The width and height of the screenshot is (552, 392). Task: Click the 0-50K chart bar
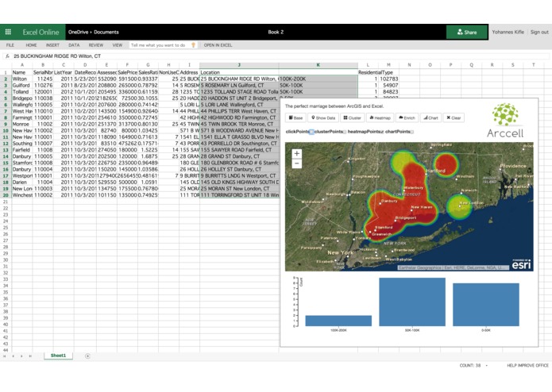[486, 305]
